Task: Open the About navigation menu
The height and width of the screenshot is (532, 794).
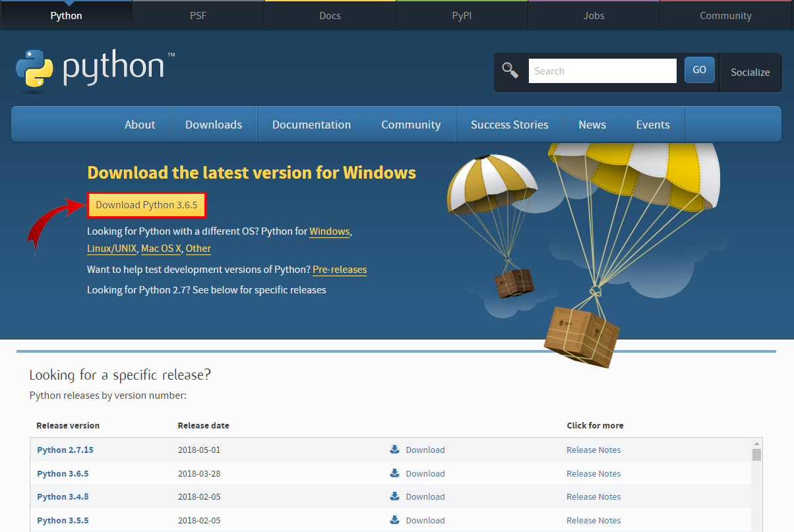Action: click(140, 125)
